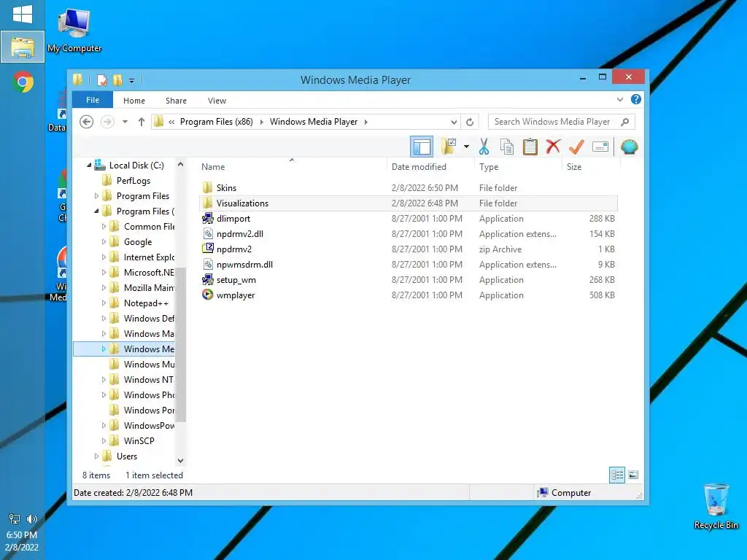Expand the Google folder tree node
Image resolution: width=747 pixels, height=560 pixels.
pyautogui.click(x=104, y=242)
